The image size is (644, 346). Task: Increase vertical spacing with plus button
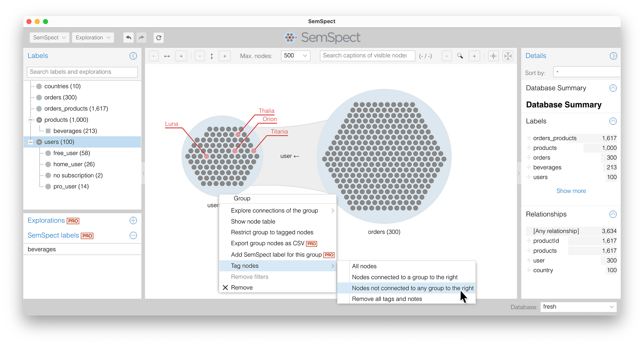coord(225,56)
